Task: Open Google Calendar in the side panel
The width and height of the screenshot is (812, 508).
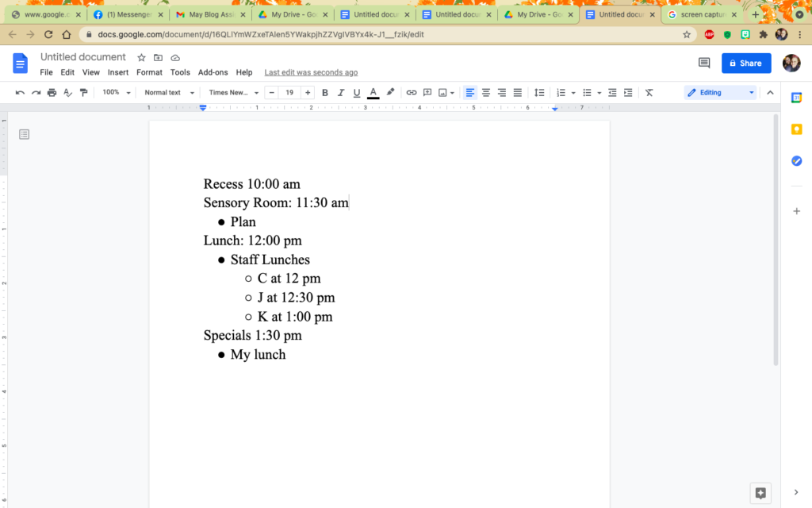Action: 796,98
